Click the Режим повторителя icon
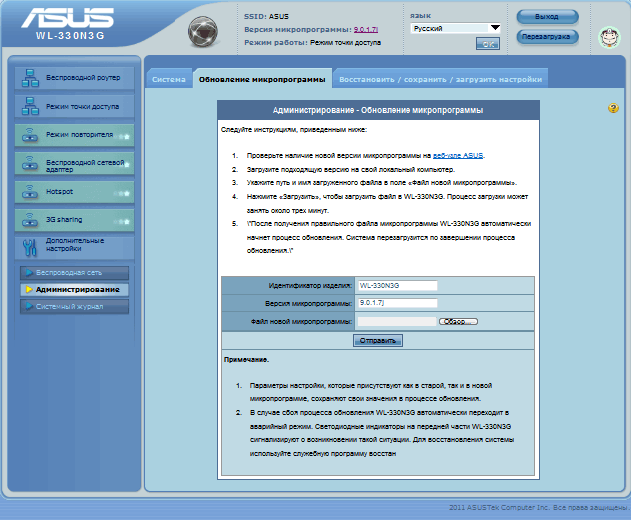Image resolution: width=631 pixels, height=520 pixels. click(x=29, y=134)
